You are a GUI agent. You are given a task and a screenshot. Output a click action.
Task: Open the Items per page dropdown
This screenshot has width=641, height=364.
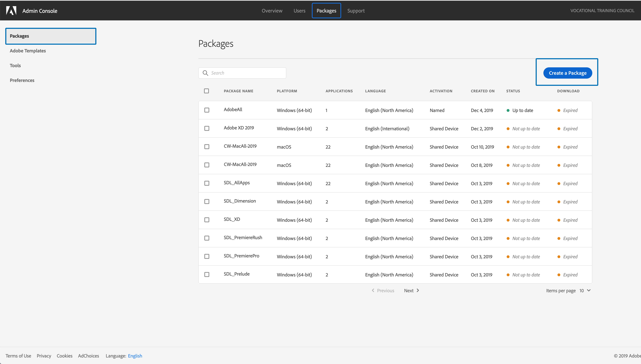[x=585, y=290]
